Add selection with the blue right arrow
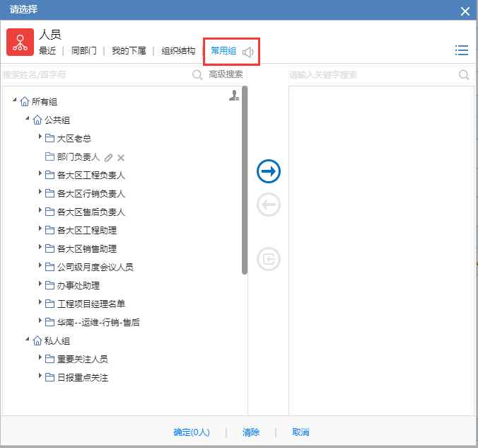This screenshot has height=448, width=478. (x=269, y=171)
